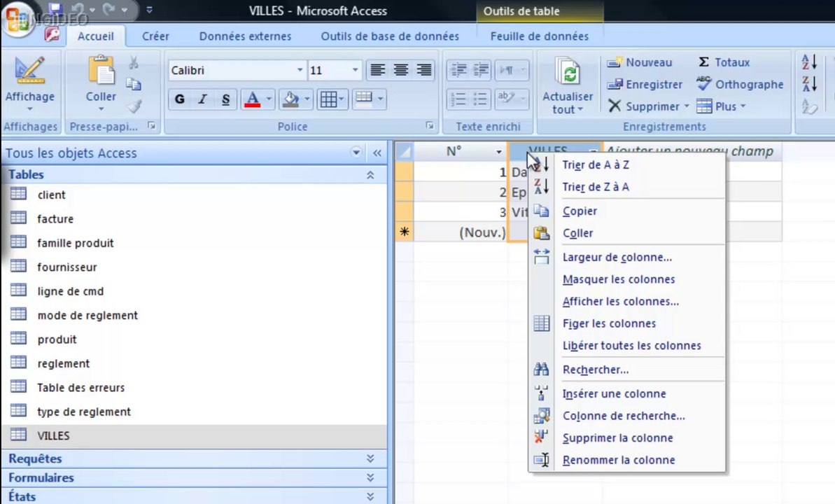
Task: Expand the Requêtes group
Action: 370,458
